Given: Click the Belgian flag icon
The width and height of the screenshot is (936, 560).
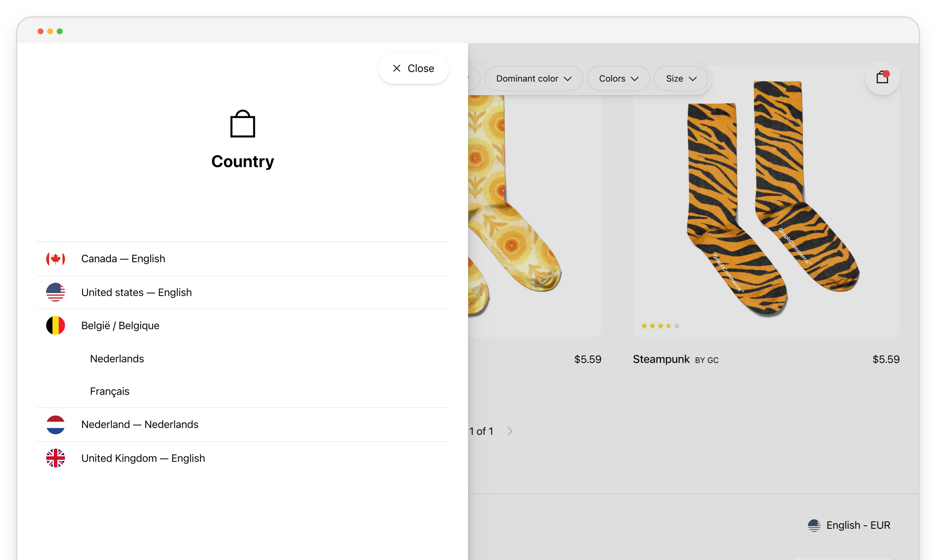Looking at the screenshot, I should [56, 325].
